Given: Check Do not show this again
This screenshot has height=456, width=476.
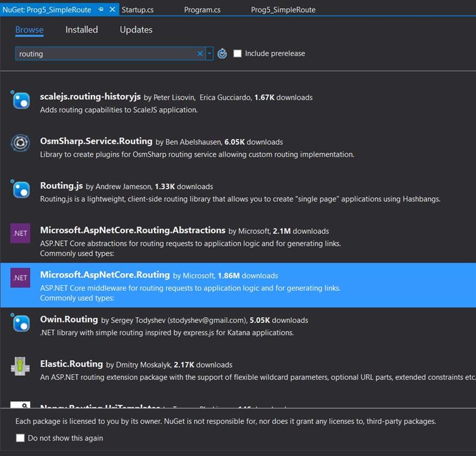Looking at the screenshot, I should click(x=20, y=438).
